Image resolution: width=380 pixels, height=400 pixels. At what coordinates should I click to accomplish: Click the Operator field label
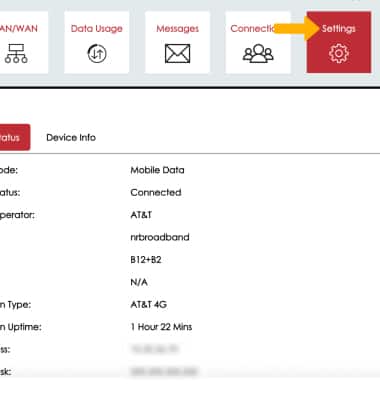17,215
